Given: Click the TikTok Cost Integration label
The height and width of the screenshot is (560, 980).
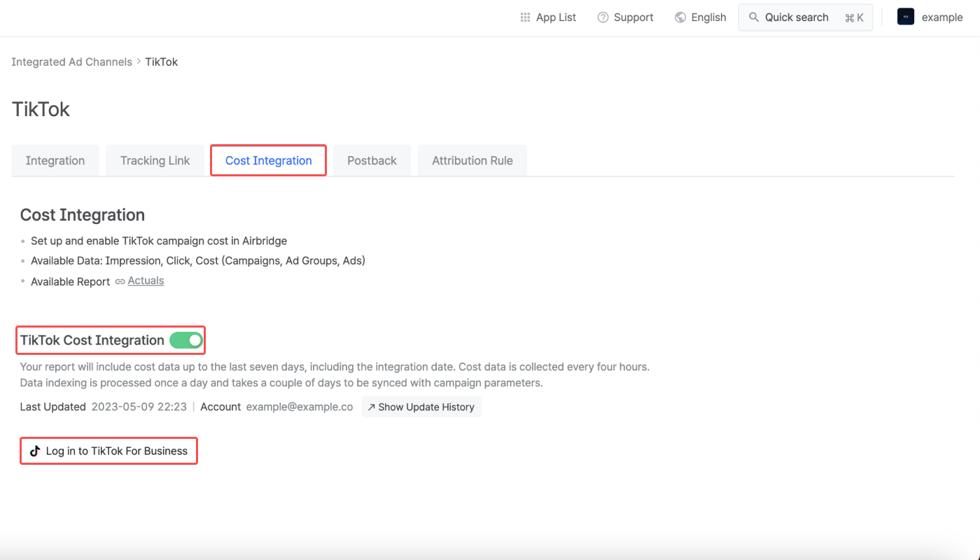Looking at the screenshot, I should [x=92, y=340].
